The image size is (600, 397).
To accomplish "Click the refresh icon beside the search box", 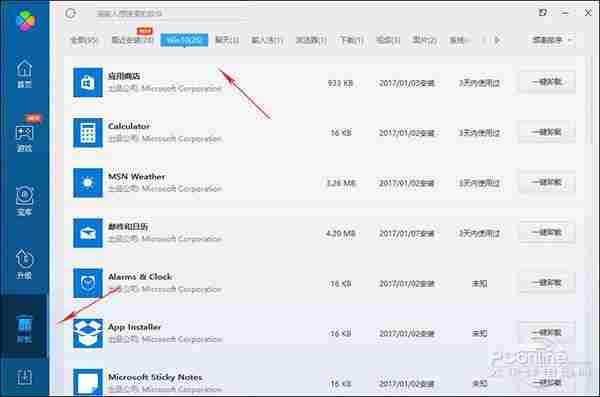I will [71, 13].
